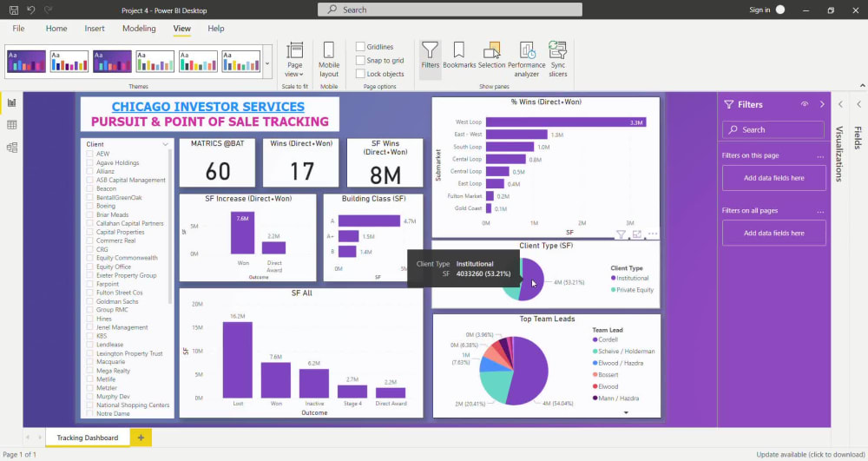Click the Institutional legend color marker

coord(614,279)
